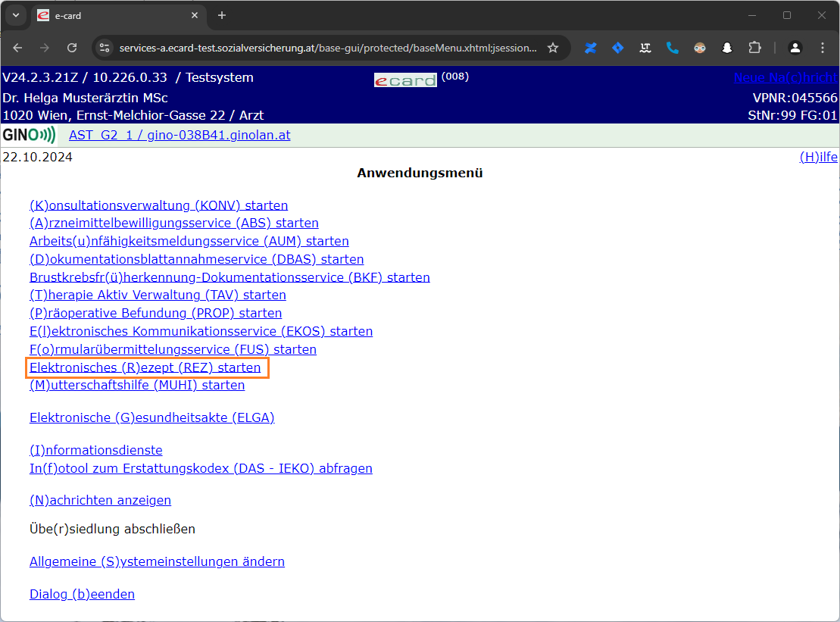The width and height of the screenshot is (840, 622).
Task: Click the e-card logo in header
Action: click(x=405, y=80)
